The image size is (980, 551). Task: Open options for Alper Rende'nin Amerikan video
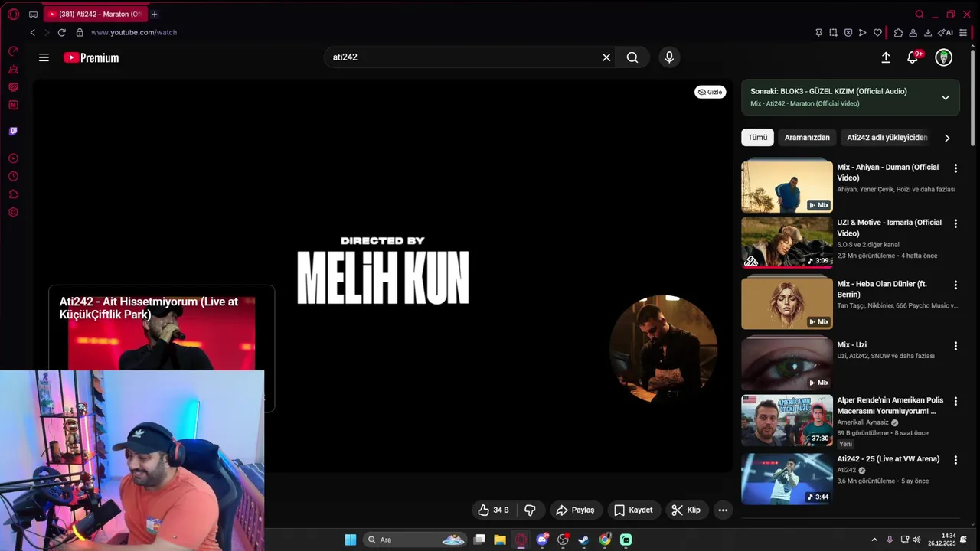955,401
